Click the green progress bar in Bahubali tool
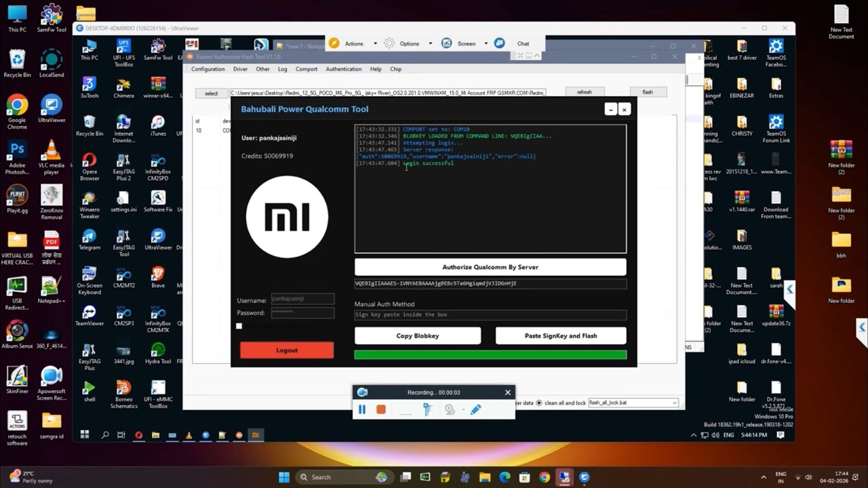 tap(490, 354)
